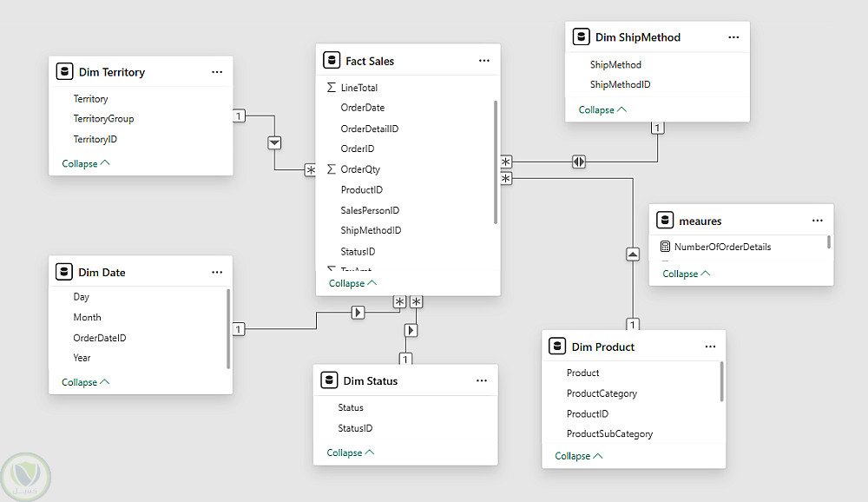Click the filter direction arrow on Territory relationship
This screenshot has width=868, height=502.
click(274, 142)
